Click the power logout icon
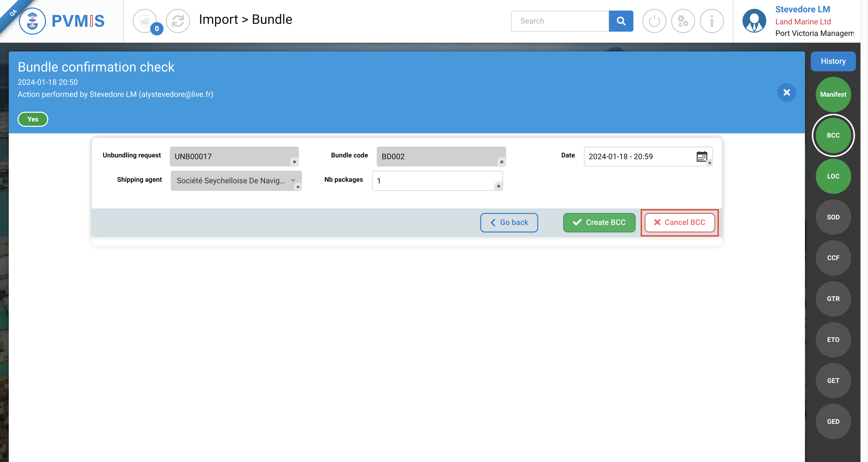Viewport: 868px width, 462px height. pos(654,21)
